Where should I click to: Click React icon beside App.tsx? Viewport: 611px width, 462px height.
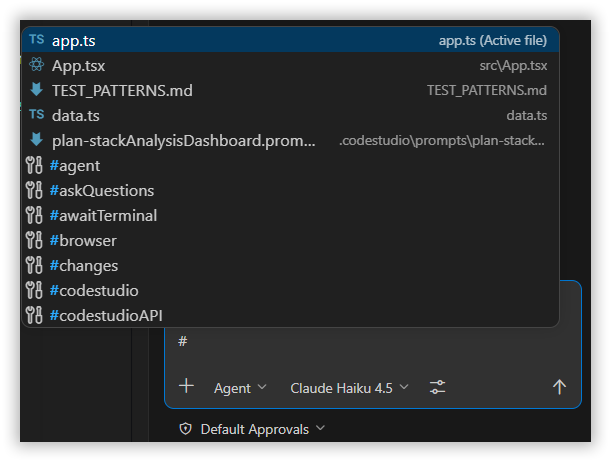click(x=37, y=64)
